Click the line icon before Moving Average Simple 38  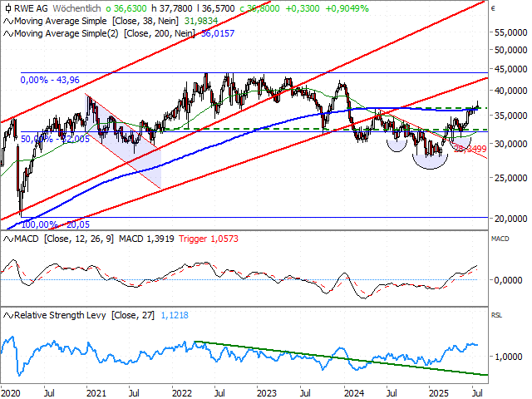click(x=8, y=22)
